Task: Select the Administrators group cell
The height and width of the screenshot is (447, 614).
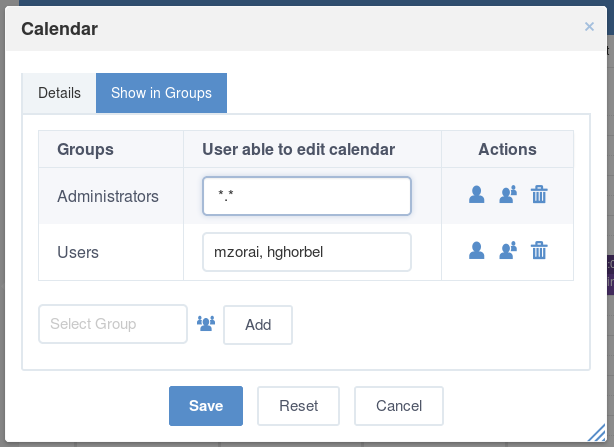Action: (x=111, y=196)
